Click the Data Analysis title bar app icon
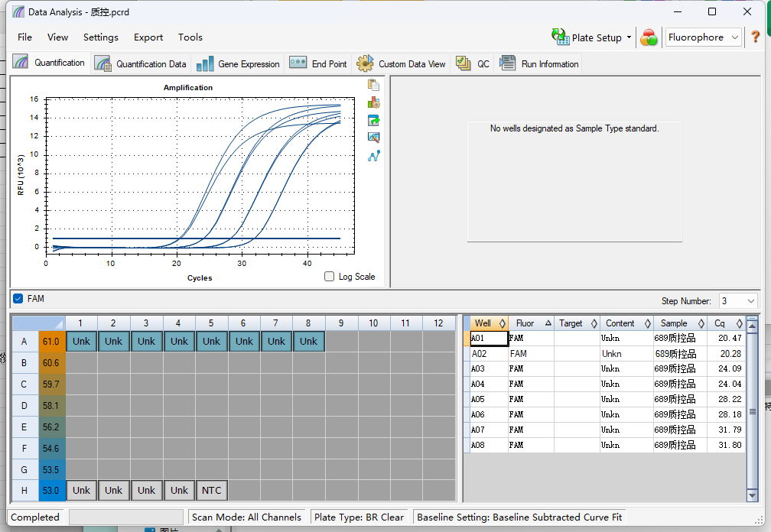This screenshot has width=771, height=532. click(x=18, y=11)
